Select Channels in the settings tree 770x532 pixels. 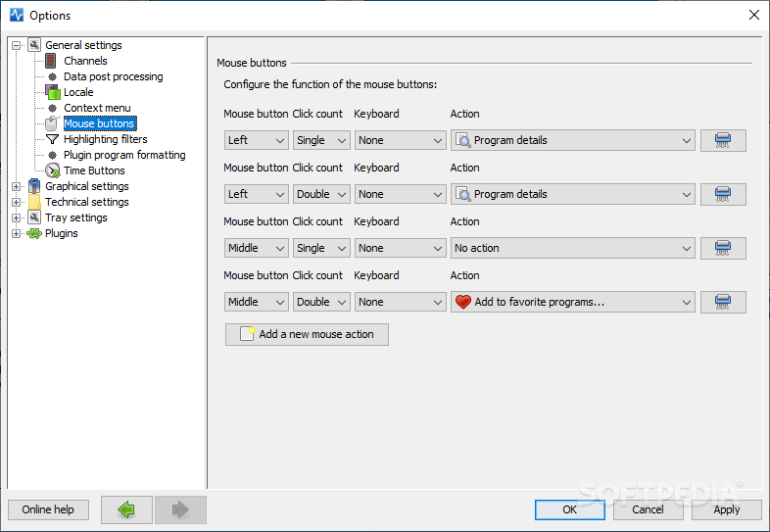coord(85,61)
